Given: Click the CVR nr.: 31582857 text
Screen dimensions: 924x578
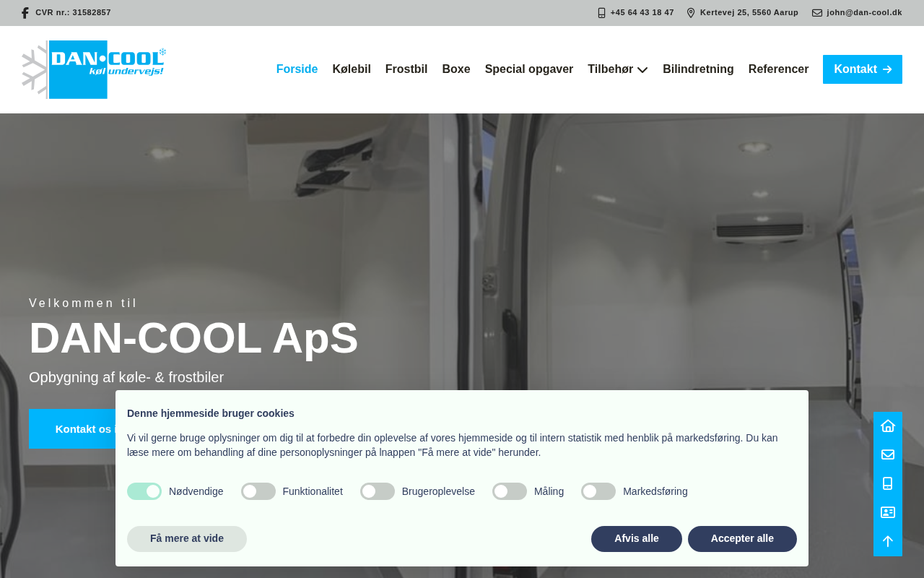Looking at the screenshot, I should 74,13.
